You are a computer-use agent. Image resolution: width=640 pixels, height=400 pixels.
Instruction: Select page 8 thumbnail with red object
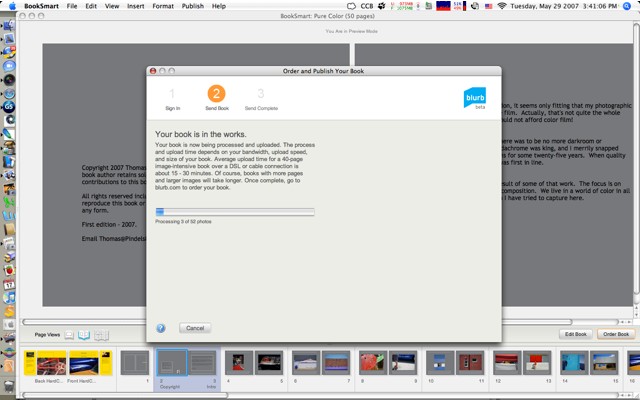(373, 362)
